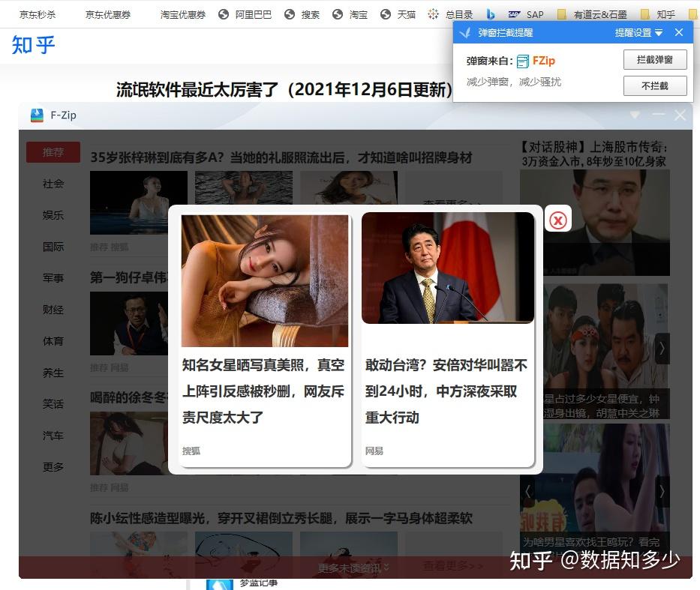The width and height of the screenshot is (700, 590).
Task: Open headline 知名女星晒写真美照 in popup
Action: [x=263, y=391]
